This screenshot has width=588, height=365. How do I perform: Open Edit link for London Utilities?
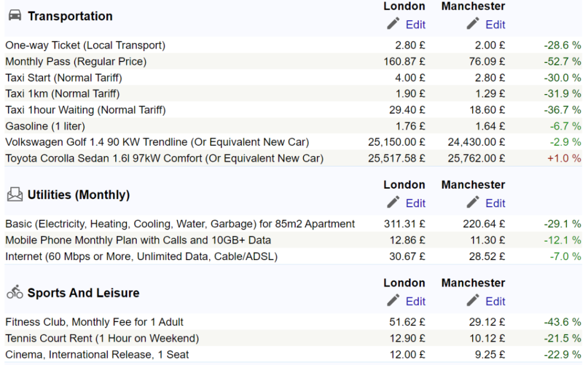(x=415, y=203)
